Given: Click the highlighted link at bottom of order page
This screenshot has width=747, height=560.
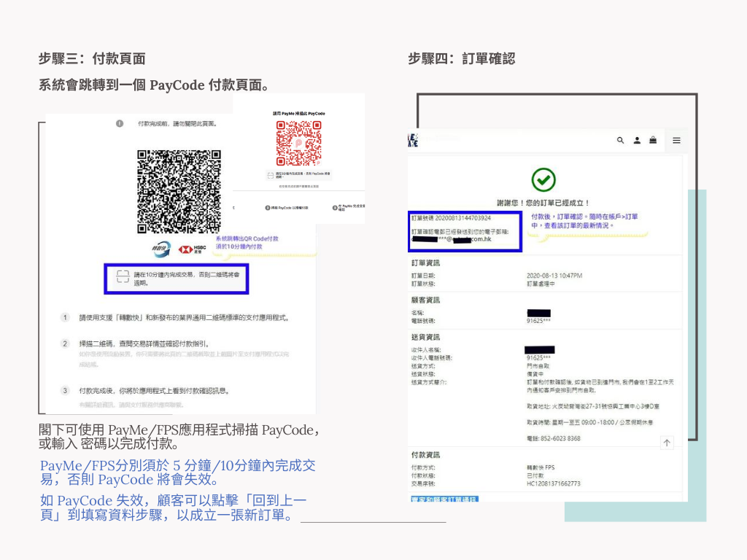Looking at the screenshot, I should point(444,499).
